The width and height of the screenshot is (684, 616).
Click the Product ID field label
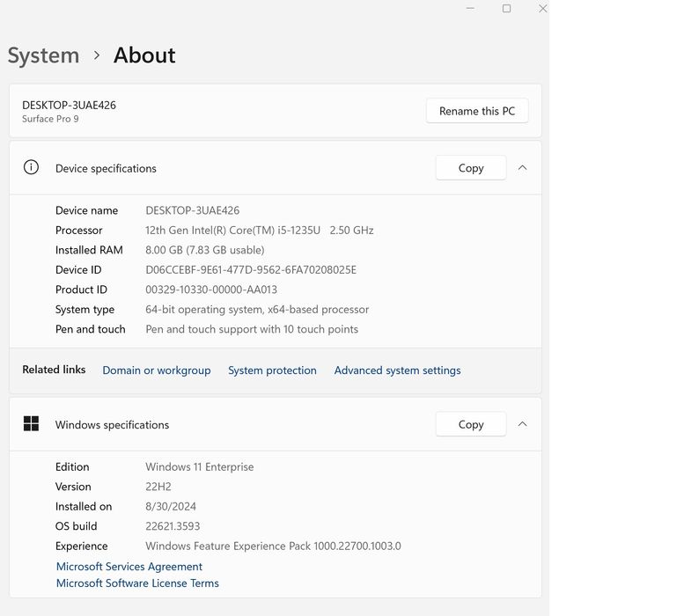(x=81, y=290)
